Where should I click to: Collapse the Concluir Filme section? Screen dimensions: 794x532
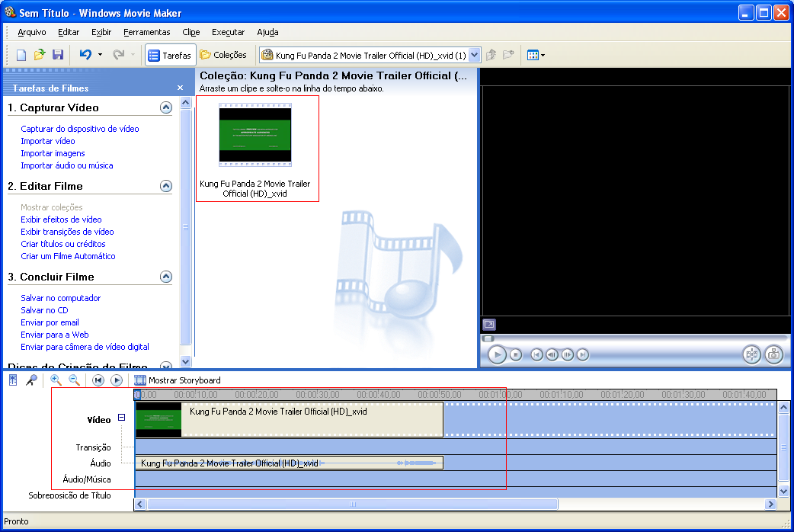click(x=166, y=277)
